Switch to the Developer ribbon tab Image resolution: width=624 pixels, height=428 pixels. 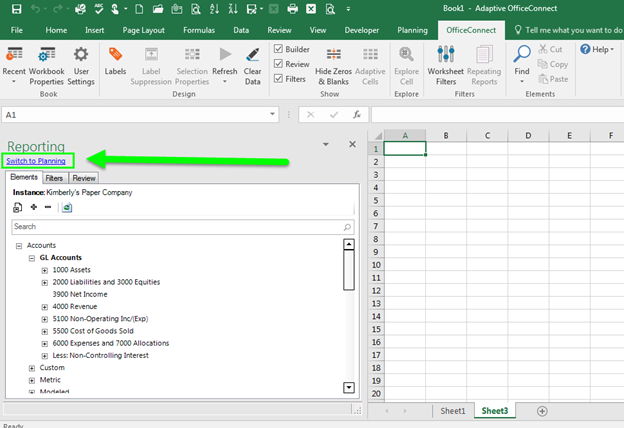tap(361, 30)
